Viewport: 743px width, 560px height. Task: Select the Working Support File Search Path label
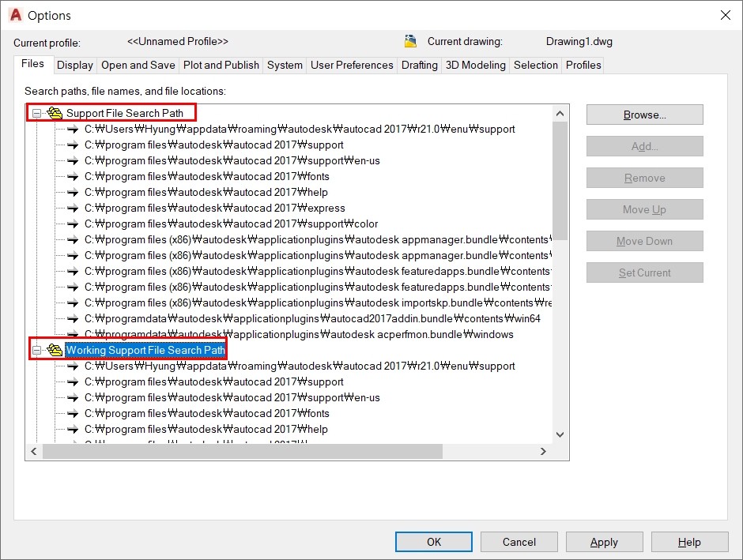[145, 350]
